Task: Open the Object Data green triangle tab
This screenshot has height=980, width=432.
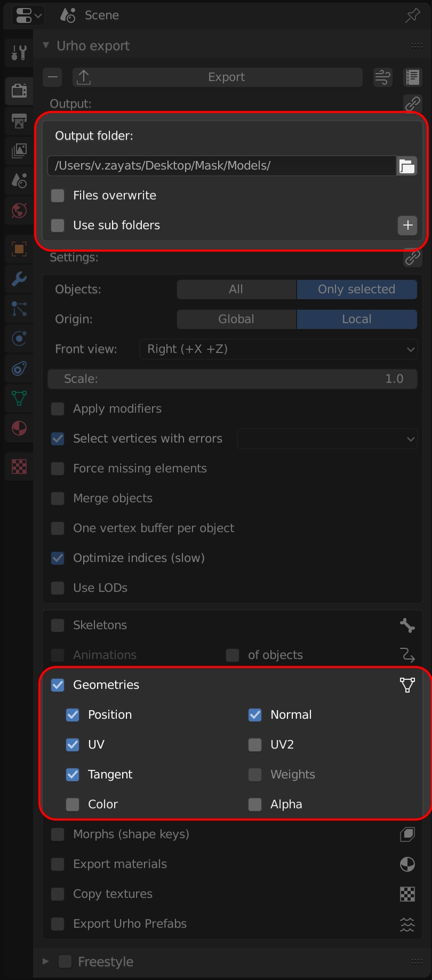Action: click(19, 398)
